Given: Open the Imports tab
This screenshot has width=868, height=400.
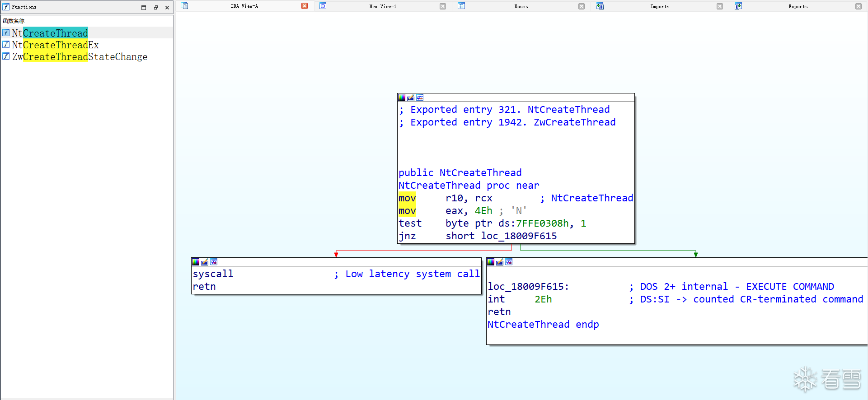Looking at the screenshot, I should (x=660, y=6).
